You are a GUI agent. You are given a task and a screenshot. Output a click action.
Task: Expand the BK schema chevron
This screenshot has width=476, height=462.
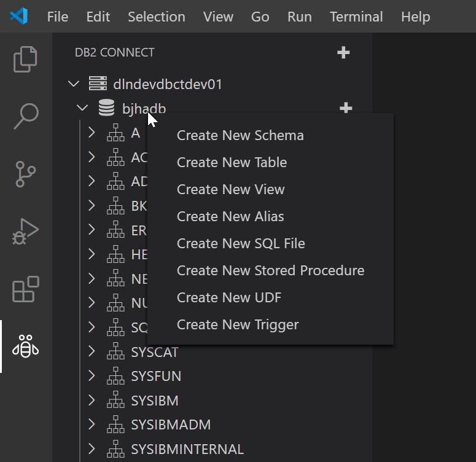[92, 205]
